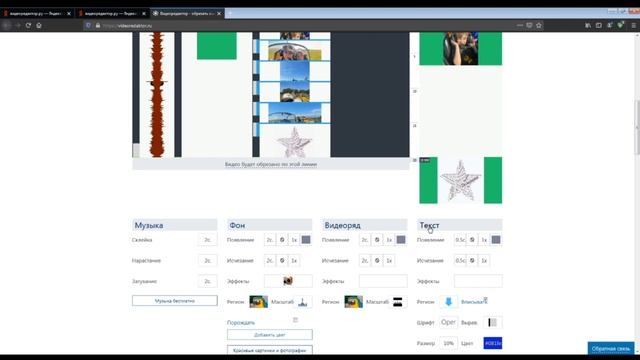Click the Склейка 2c duration field

click(208, 240)
